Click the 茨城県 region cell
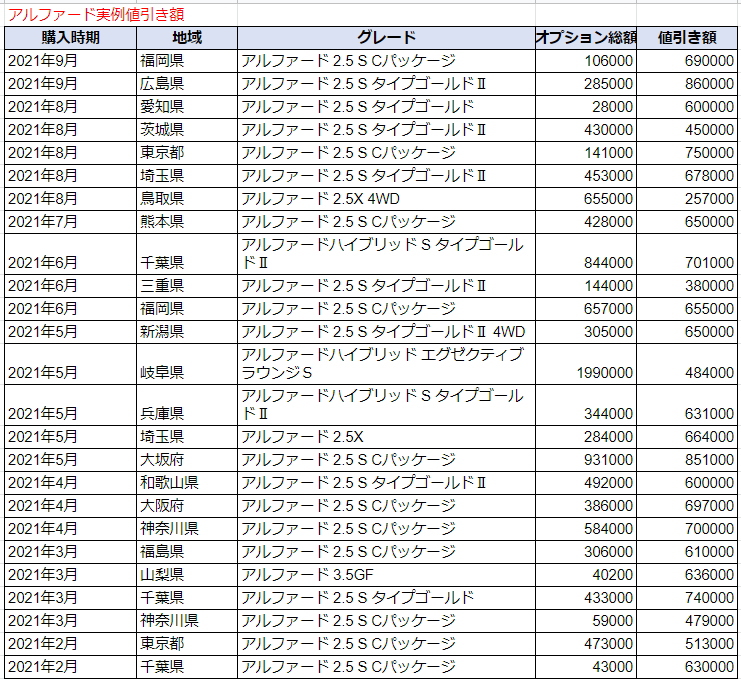741x679 pixels. pos(187,130)
